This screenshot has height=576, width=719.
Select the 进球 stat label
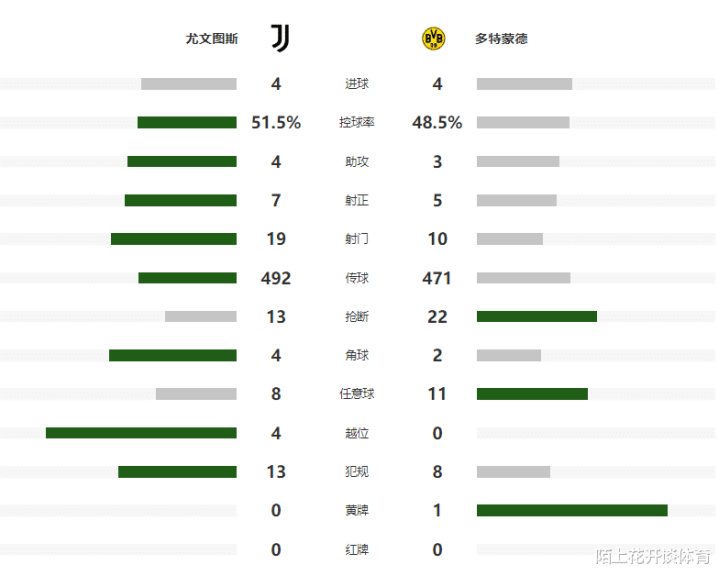coord(357,84)
